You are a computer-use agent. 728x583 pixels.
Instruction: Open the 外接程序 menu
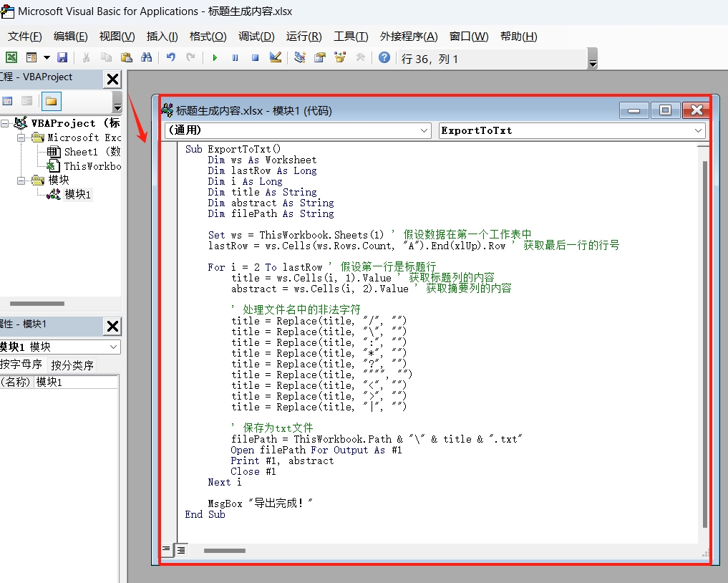pyautogui.click(x=409, y=37)
